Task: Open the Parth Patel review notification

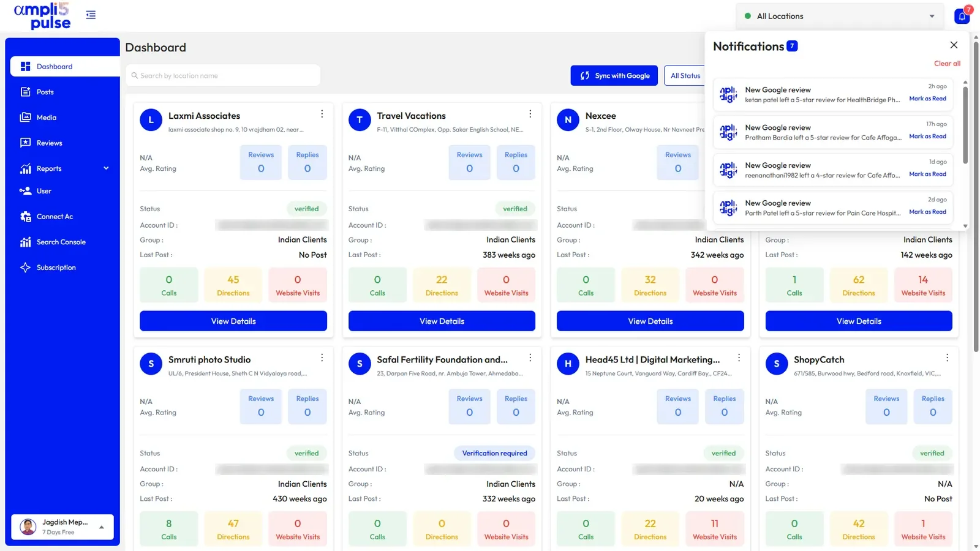Action: pyautogui.click(x=833, y=208)
